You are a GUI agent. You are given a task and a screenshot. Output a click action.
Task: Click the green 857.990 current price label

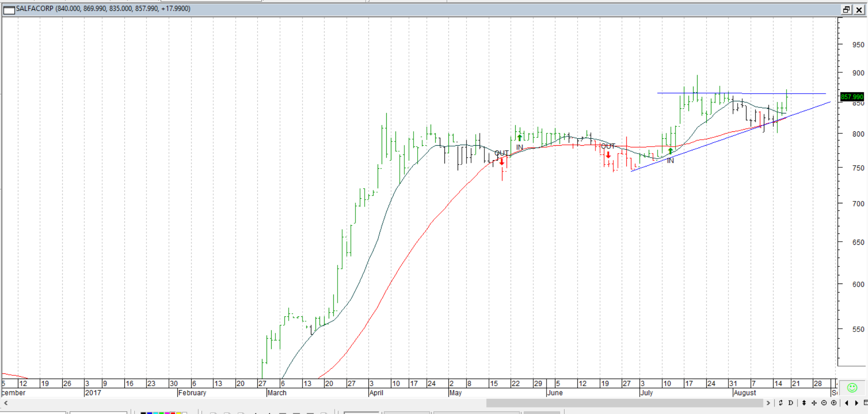coord(852,97)
